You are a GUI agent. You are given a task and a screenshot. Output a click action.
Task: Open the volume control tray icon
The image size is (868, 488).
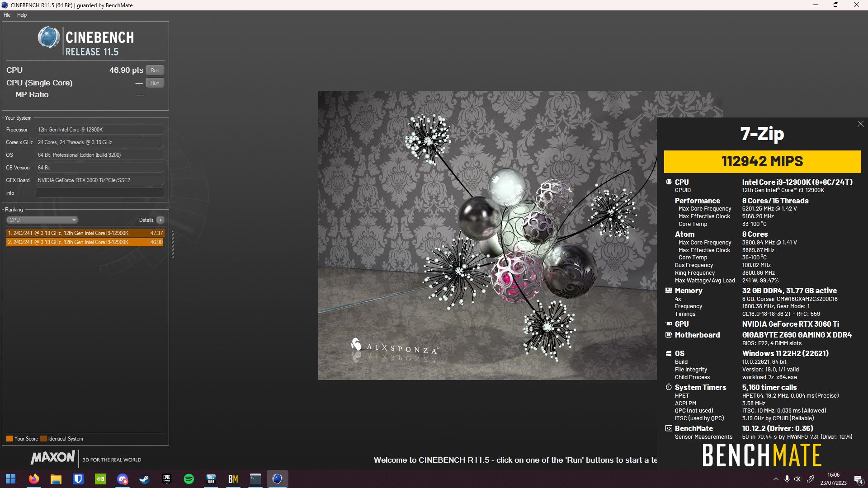[797, 479]
